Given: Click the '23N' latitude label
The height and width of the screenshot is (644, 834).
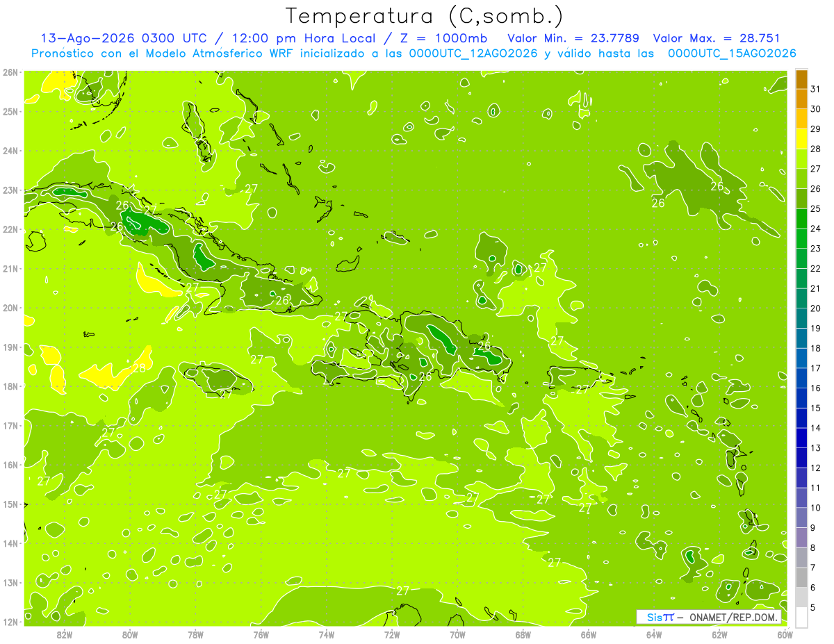Looking at the screenshot, I should click(10, 190).
